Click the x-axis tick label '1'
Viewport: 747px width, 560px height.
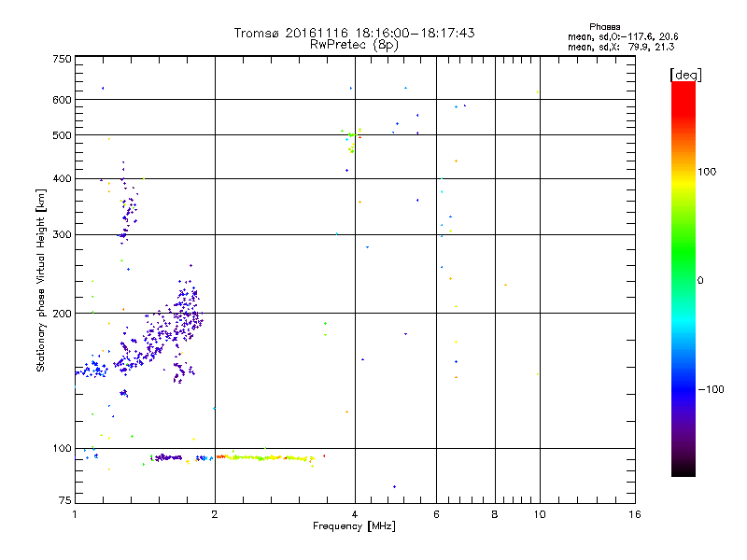click(x=75, y=514)
